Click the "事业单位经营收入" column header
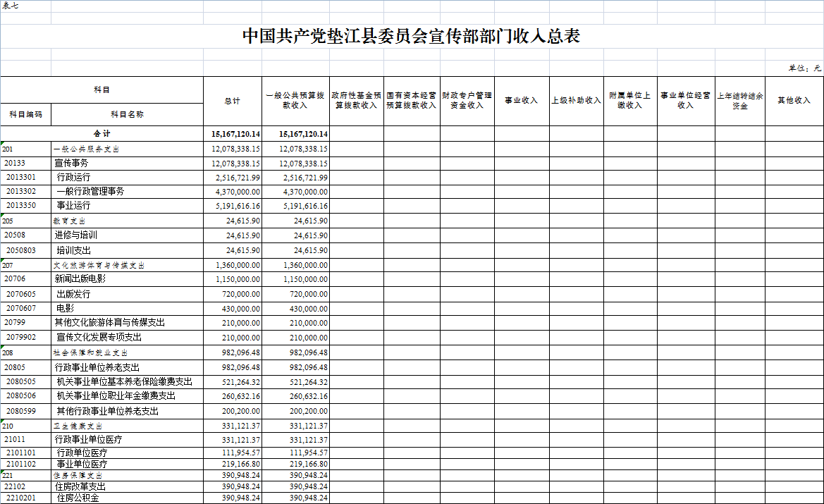The image size is (824, 504). point(686,101)
